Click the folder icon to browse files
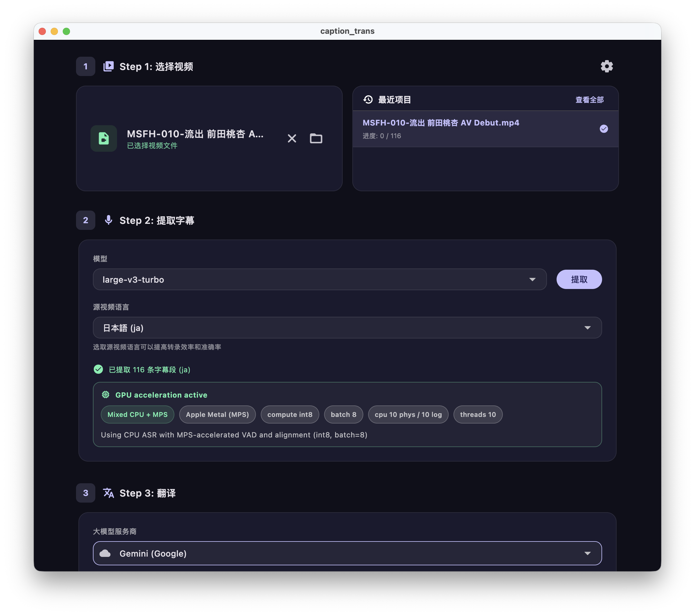 point(316,138)
